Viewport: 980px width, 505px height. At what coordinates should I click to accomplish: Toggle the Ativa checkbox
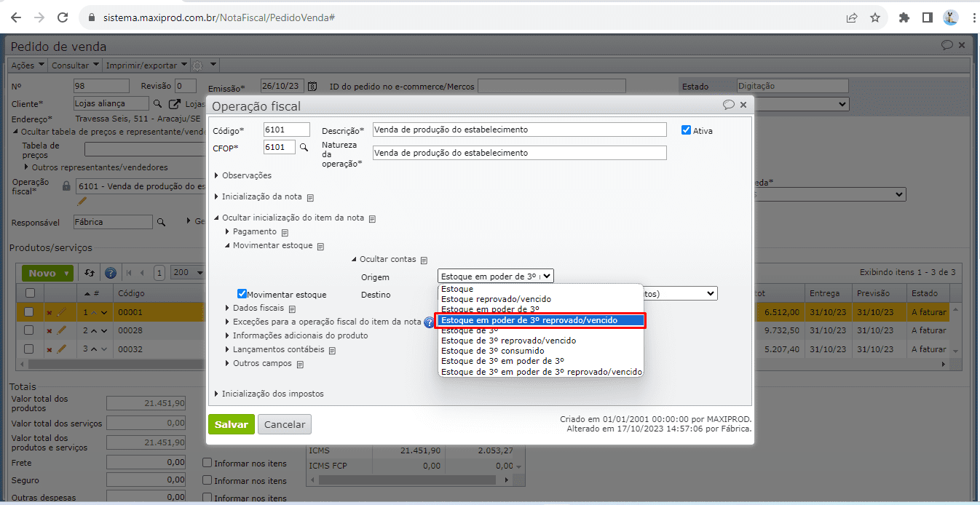[x=686, y=130]
